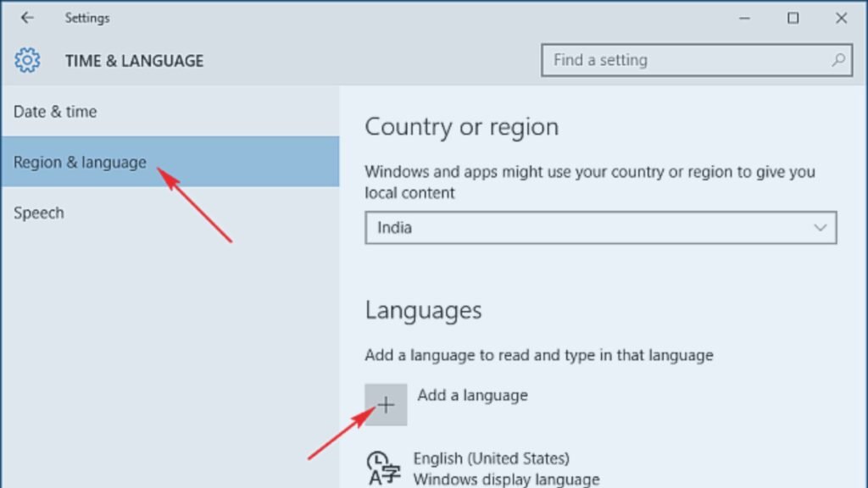This screenshot has width=868, height=488.
Task: Select English (United States) language entry
Action: coord(493,458)
